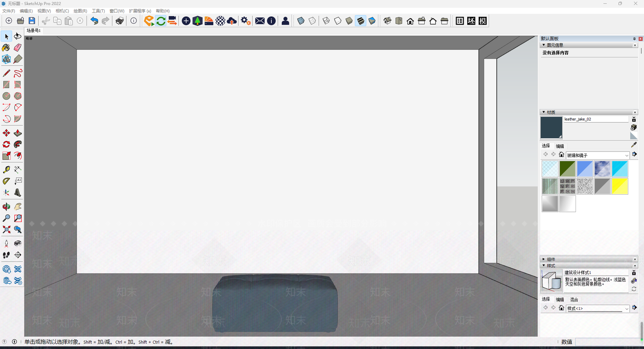Pick the yellow glass material swatch

(619, 186)
